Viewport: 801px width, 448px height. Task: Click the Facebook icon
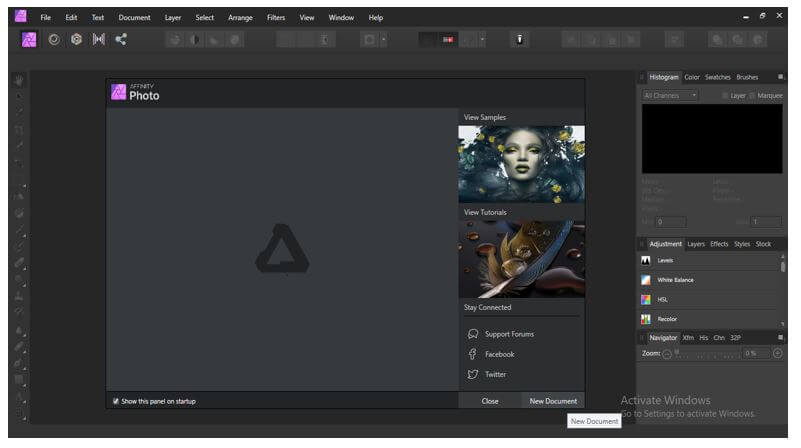point(473,354)
